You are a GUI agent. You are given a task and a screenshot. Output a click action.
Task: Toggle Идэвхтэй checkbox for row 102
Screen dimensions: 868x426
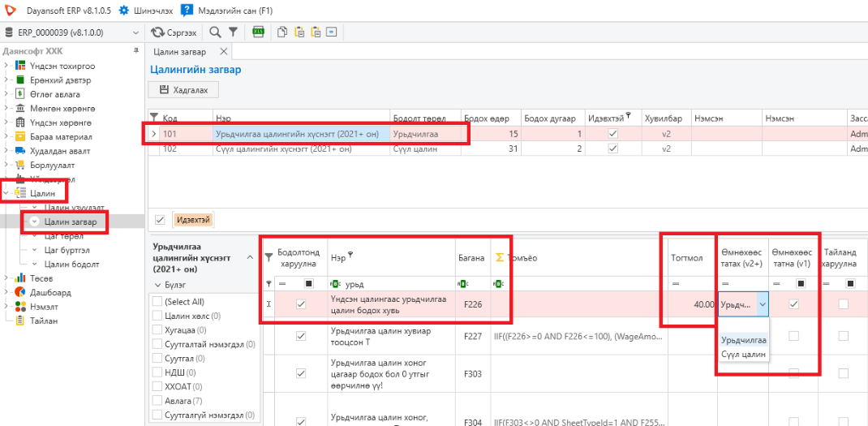pos(612,148)
